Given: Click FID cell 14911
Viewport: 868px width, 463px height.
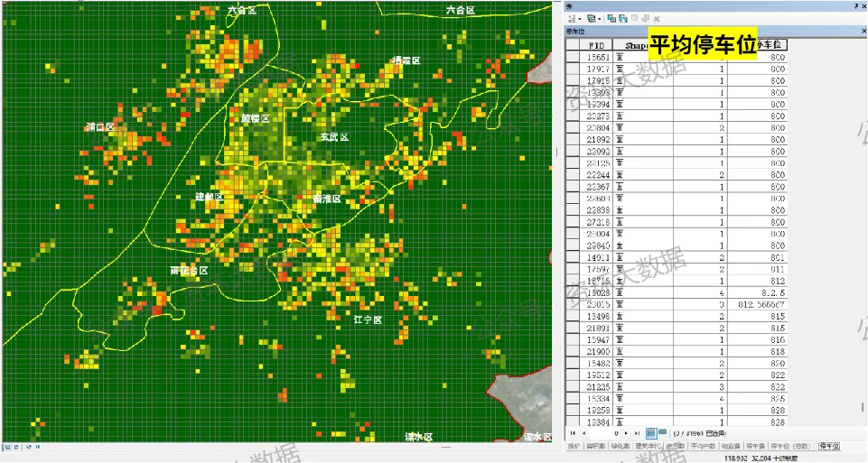Looking at the screenshot, I should pyautogui.click(x=598, y=257).
